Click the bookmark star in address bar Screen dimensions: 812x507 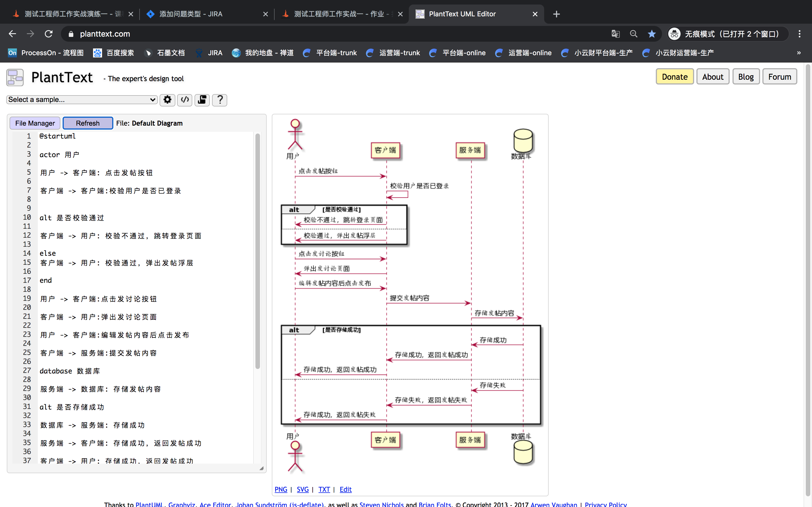[x=652, y=34]
